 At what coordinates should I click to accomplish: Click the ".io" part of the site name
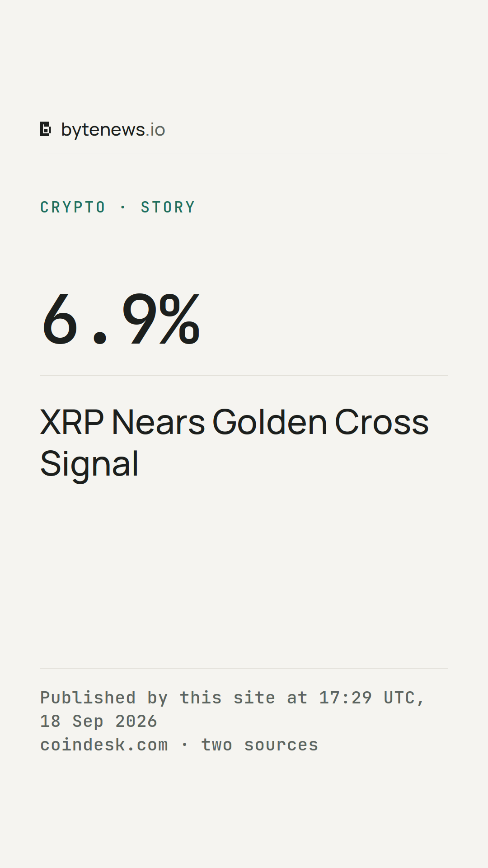tap(155, 130)
